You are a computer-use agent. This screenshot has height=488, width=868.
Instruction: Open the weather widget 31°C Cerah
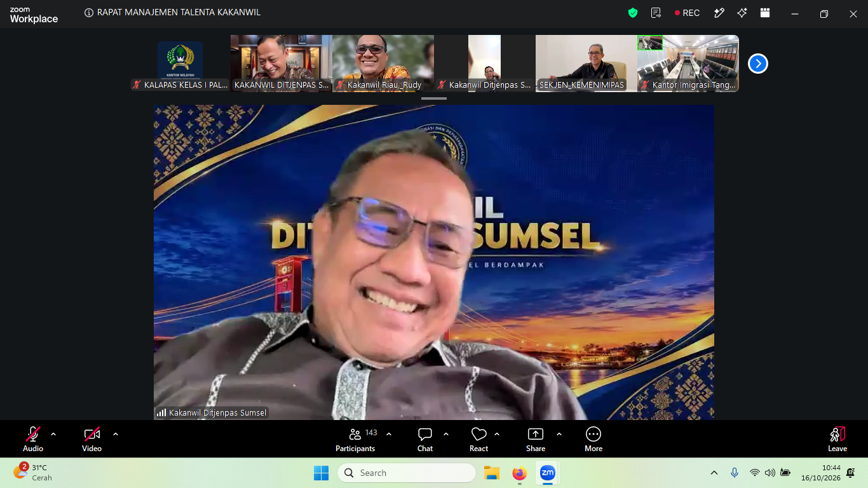coord(33,472)
